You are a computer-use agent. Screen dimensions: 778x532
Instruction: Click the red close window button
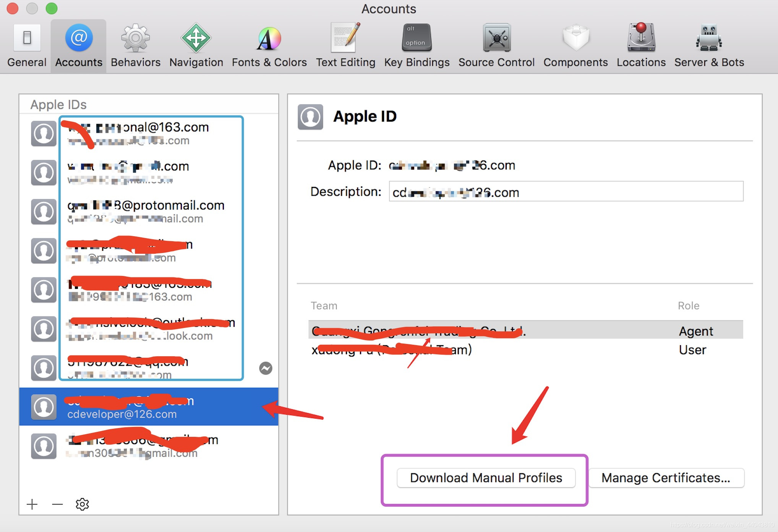point(13,8)
